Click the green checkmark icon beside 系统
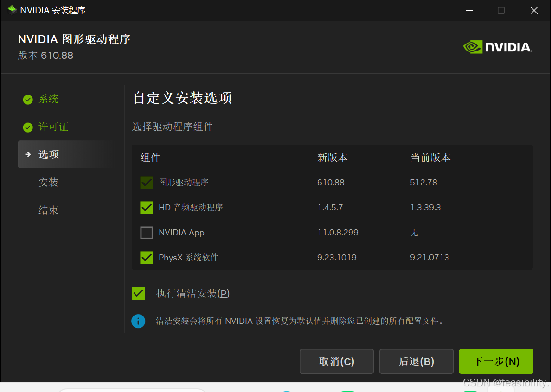The width and height of the screenshot is (551, 392). click(x=28, y=100)
